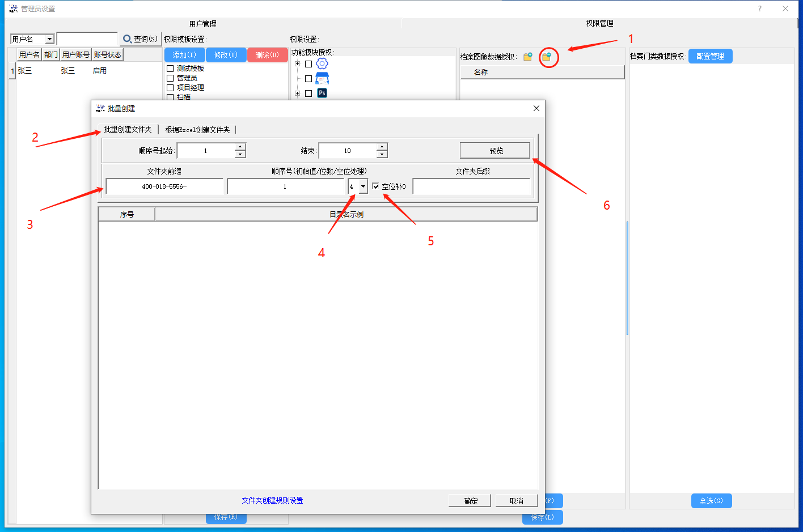The width and height of the screenshot is (803, 532).
Task: Select the blue gear module icon
Action: (x=322, y=63)
